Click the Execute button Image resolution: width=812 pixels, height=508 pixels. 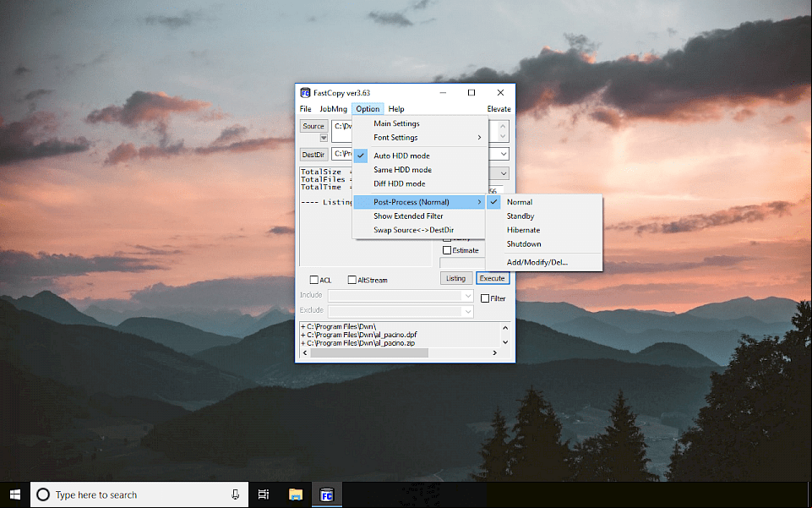pos(493,278)
